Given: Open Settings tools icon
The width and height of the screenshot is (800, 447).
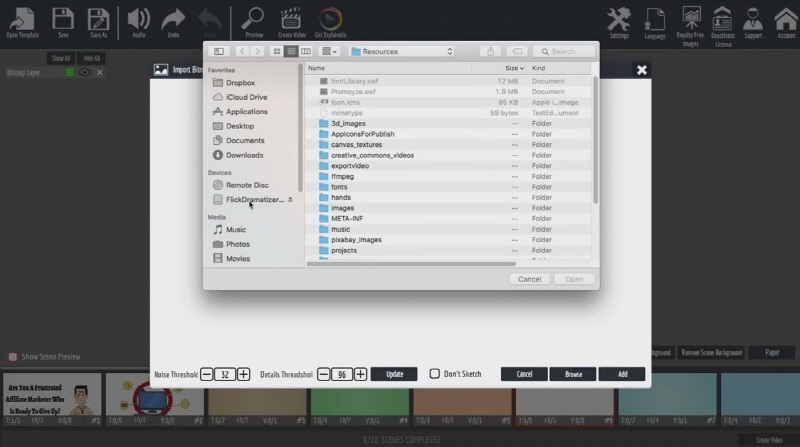Looking at the screenshot, I should click(619, 23).
